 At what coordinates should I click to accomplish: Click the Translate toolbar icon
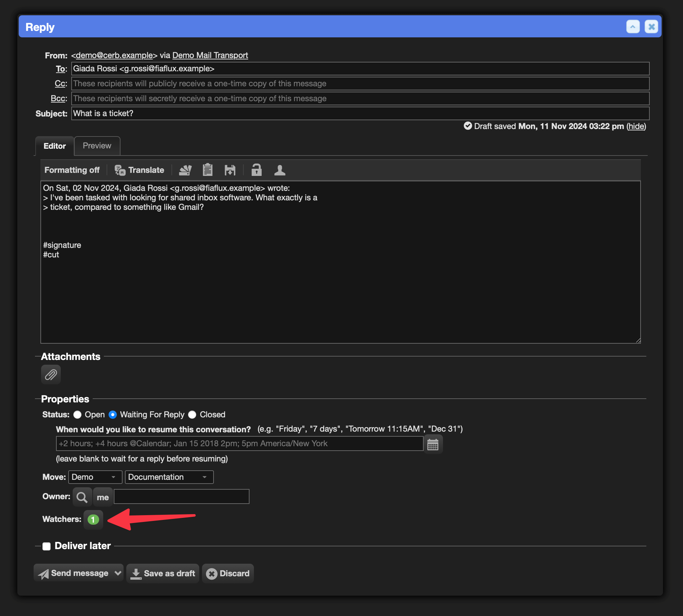(x=139, y=170)
